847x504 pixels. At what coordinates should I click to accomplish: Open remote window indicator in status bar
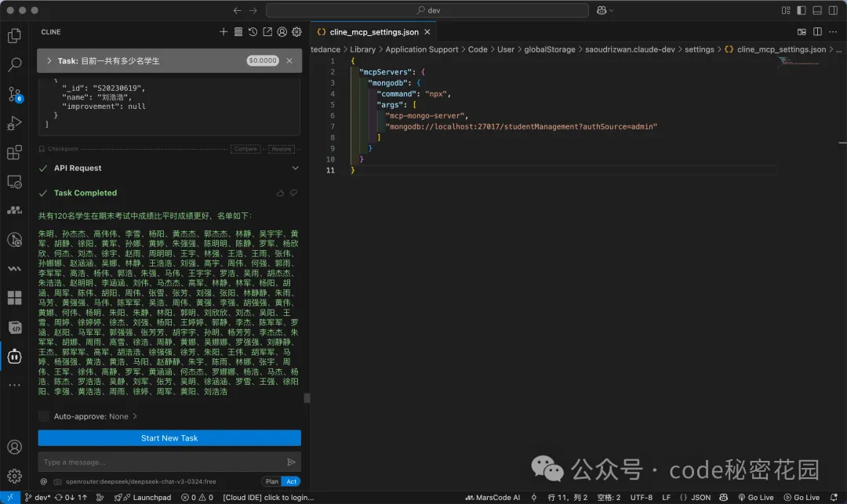(9, 498)
